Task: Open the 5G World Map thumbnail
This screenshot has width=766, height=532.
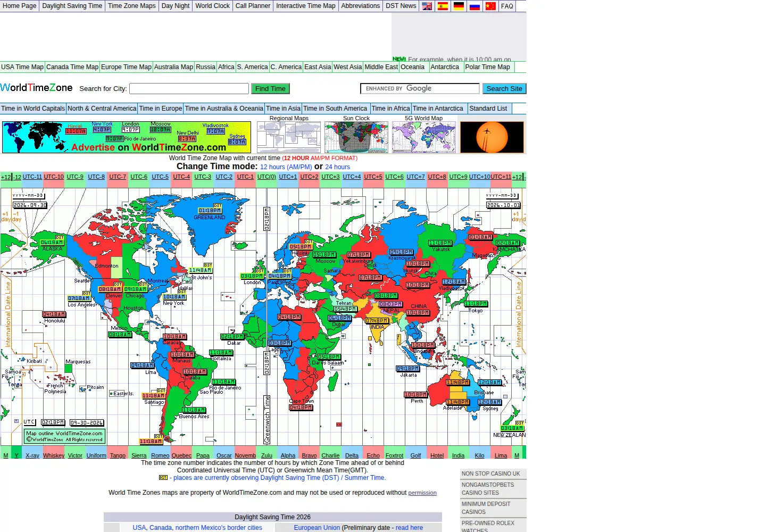Action: click(424, 137)
